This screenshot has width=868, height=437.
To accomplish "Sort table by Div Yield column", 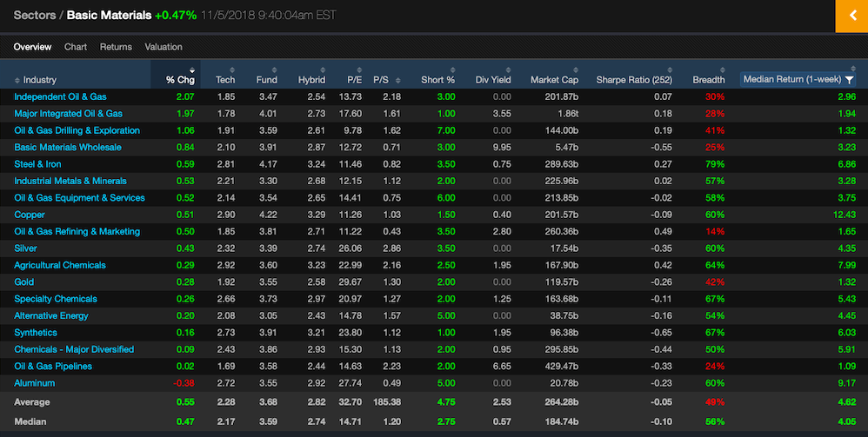I will (x=493, y=80).
